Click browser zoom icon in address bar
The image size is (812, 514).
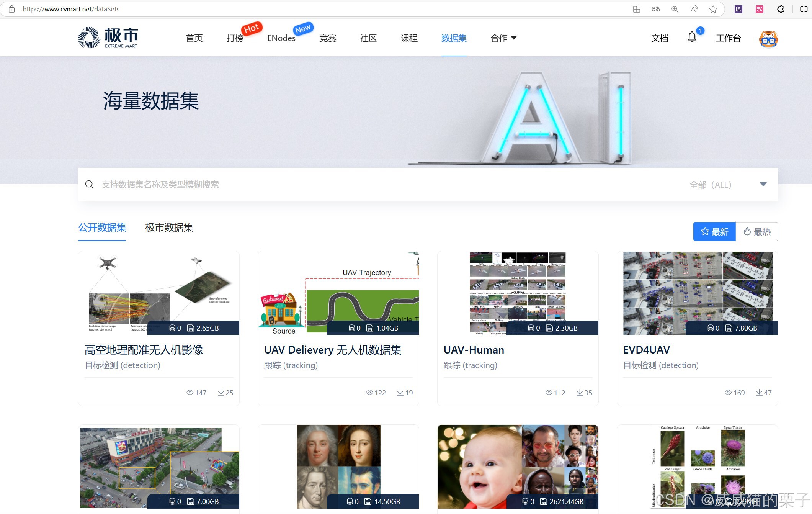click(x=675, y=9)
